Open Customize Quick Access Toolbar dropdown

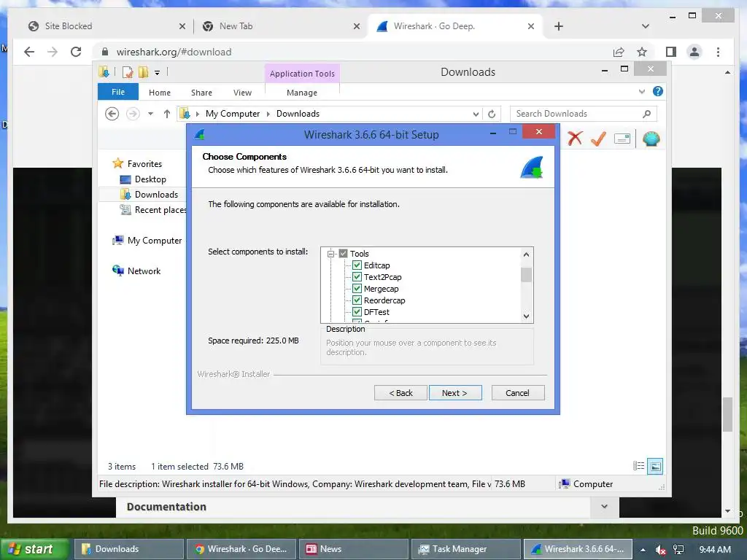pos(158,73)
